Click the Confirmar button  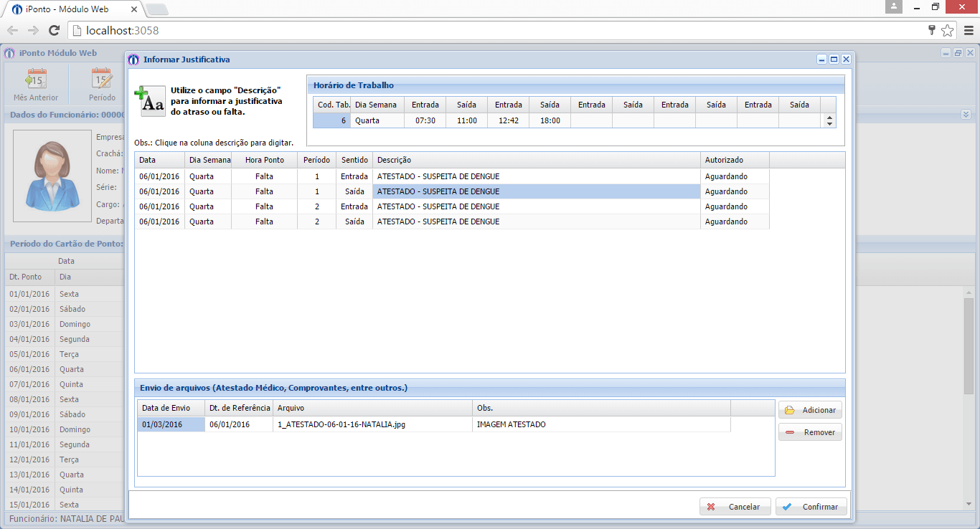click(811, 507)
